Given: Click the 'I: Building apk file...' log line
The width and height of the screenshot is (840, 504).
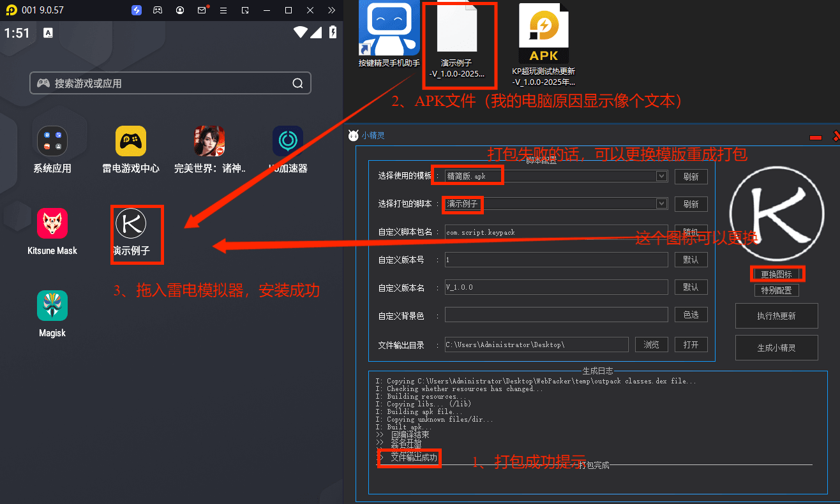Looking at the screenshot, I should coord(419,411).
